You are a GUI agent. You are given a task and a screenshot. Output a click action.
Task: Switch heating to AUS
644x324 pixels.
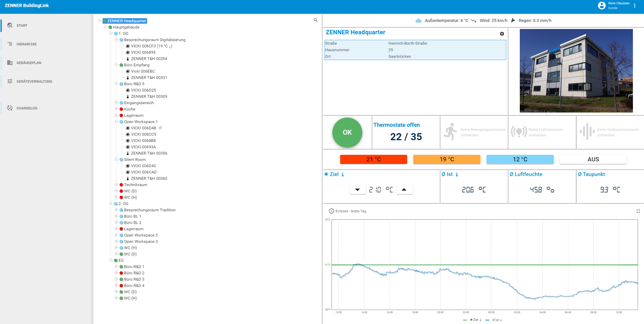[x=593, y=159]
